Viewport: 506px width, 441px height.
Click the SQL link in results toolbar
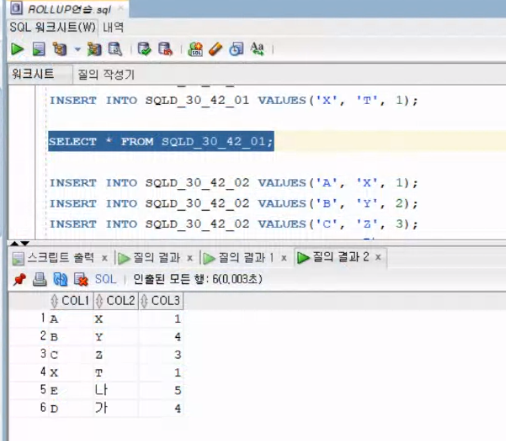point(105,279)
